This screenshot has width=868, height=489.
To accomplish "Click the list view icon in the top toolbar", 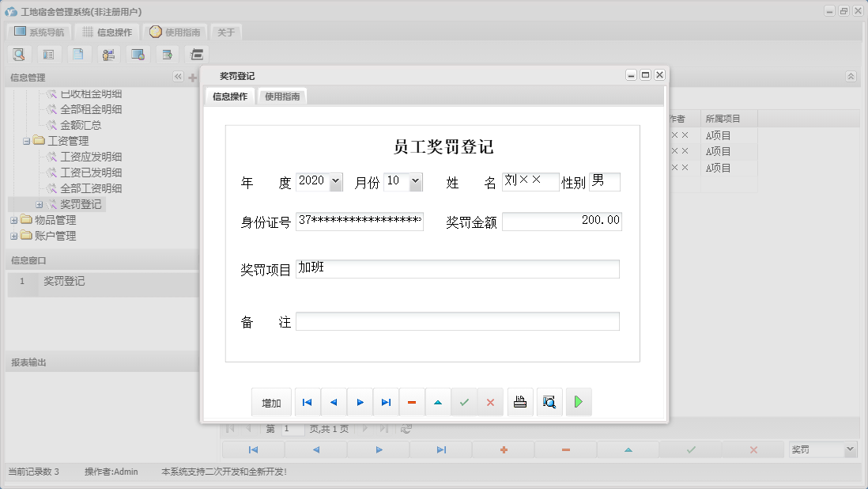I will click(x=49, y=54).
